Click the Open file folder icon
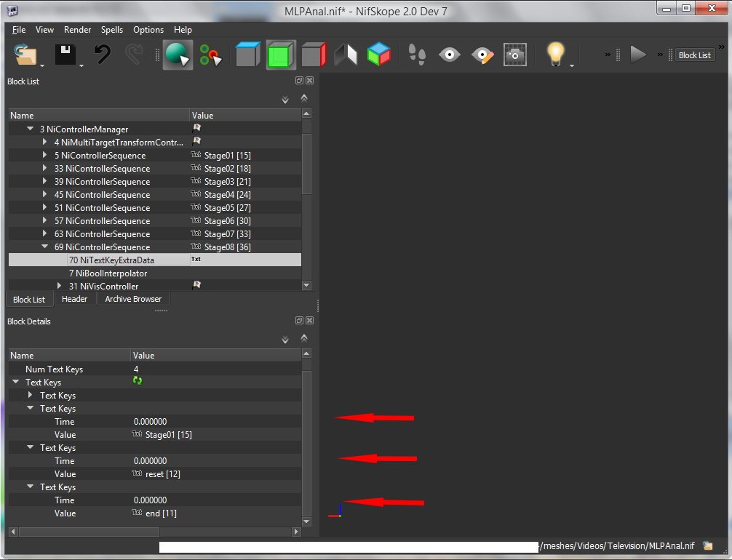The image size is (732, 560). click(x=25, y=55)
